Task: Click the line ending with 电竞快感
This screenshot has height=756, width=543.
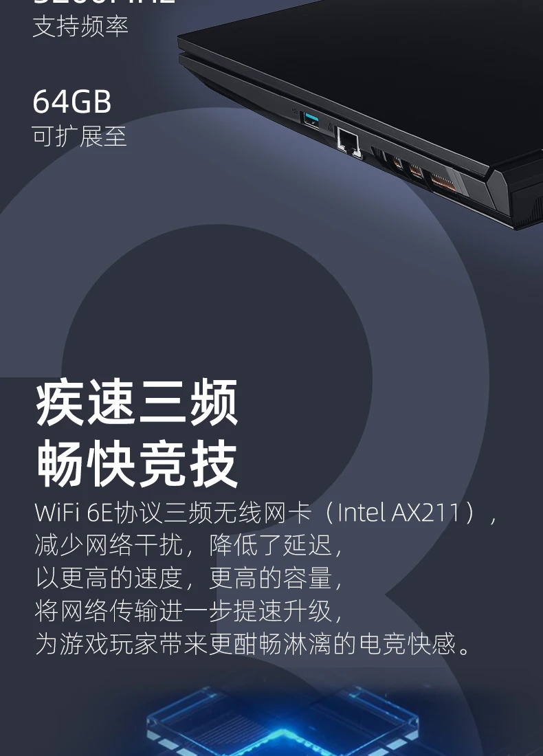Action: 254,644
